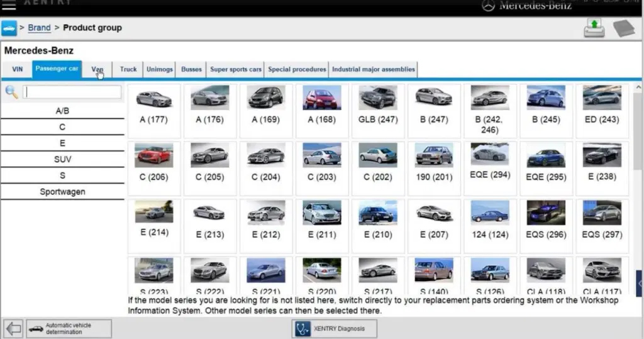Viewport: 644px width, 339px height.
Task: Select the 190 (201) model
Action: 434,168
